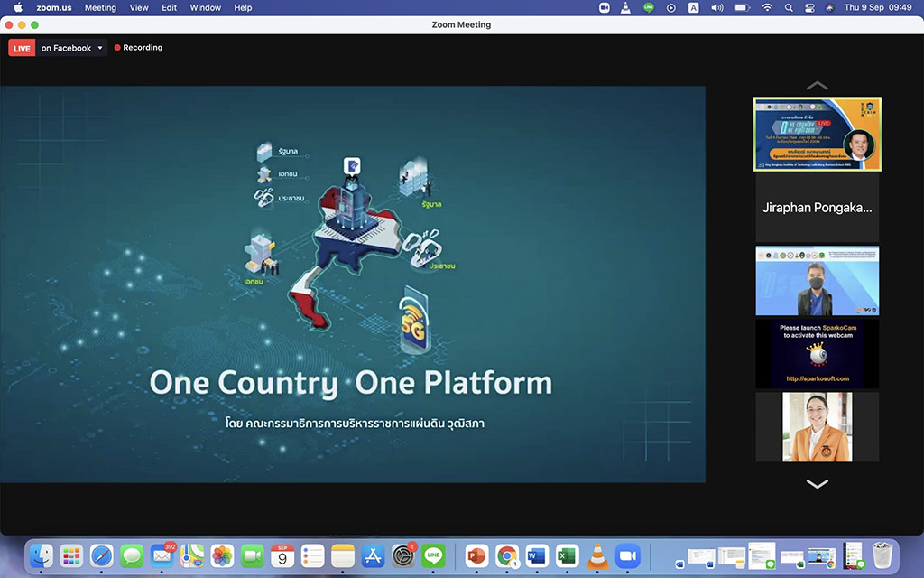Open Finder from the dock
The image size is (924, 578).
42,555
